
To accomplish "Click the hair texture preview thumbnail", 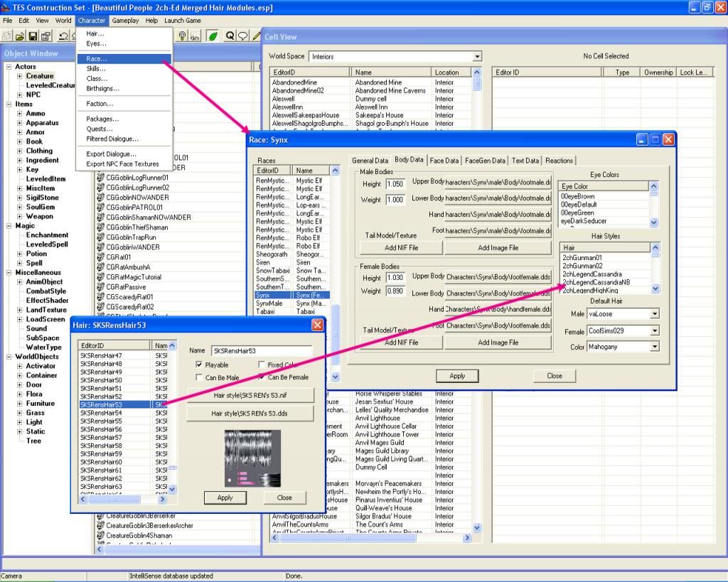I will pyautogui.click(x=252, y=457).
